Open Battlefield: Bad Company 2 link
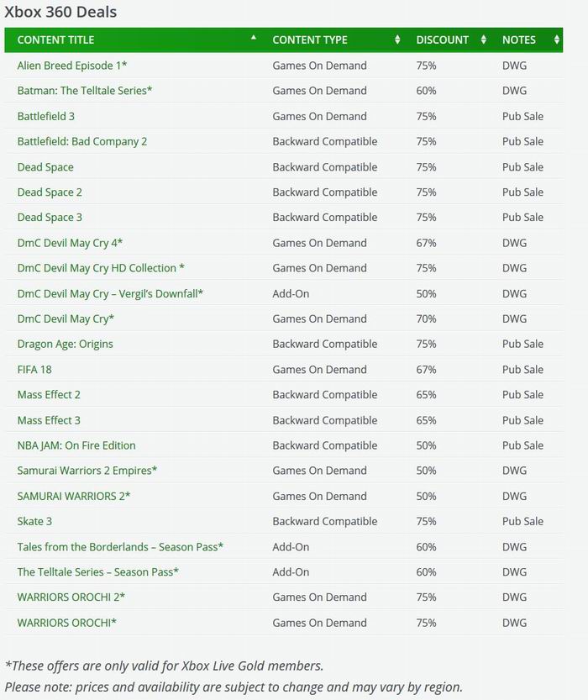588x700 pixels. click(82, 141)
